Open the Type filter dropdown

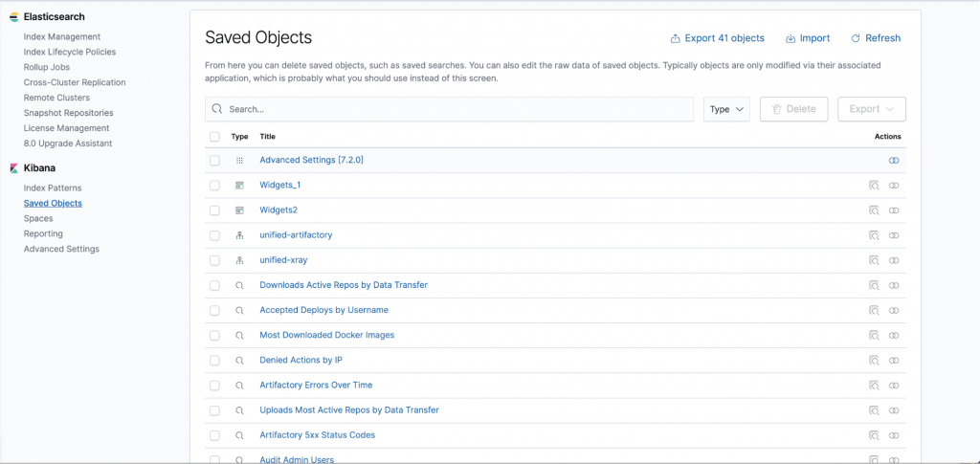click(726, 109)
